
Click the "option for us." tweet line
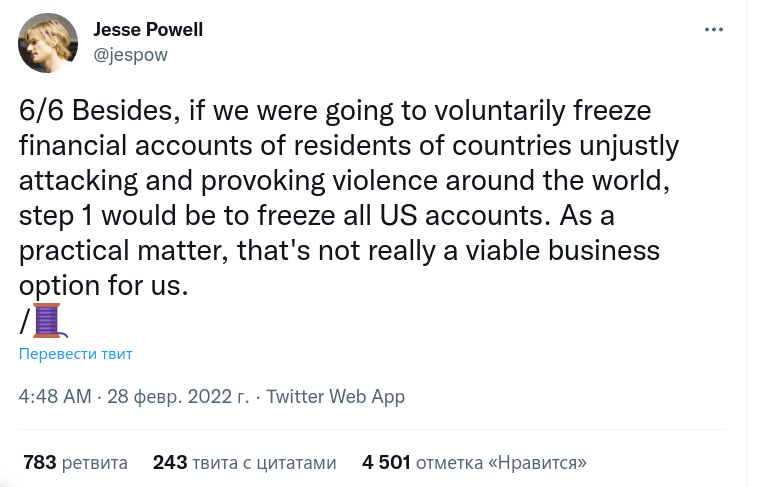(104, 284)
